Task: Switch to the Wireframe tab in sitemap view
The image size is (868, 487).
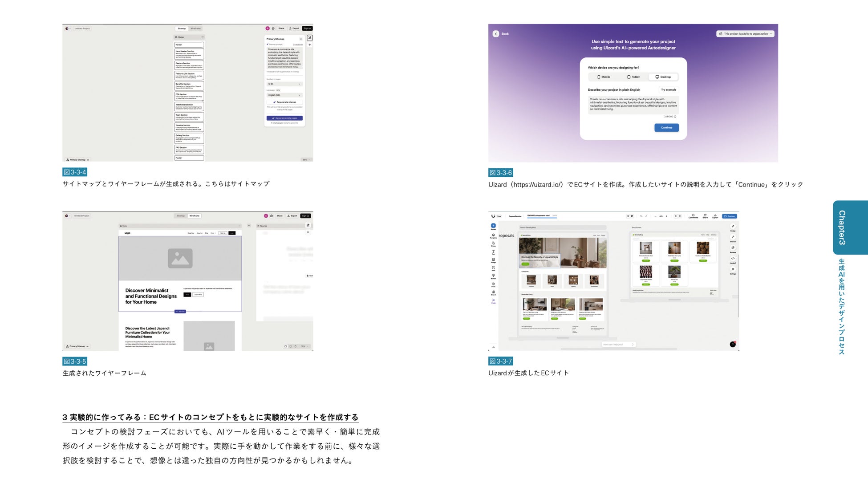Action: (x=195, y=28)
